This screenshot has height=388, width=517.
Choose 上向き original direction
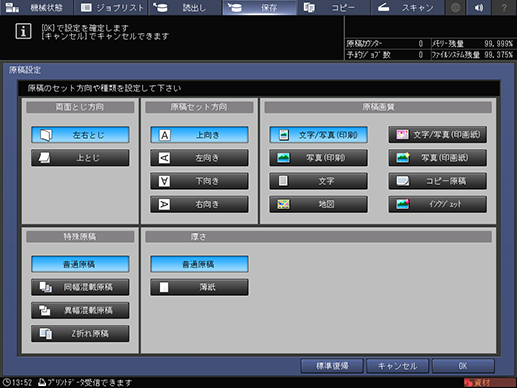click(199, 135)
